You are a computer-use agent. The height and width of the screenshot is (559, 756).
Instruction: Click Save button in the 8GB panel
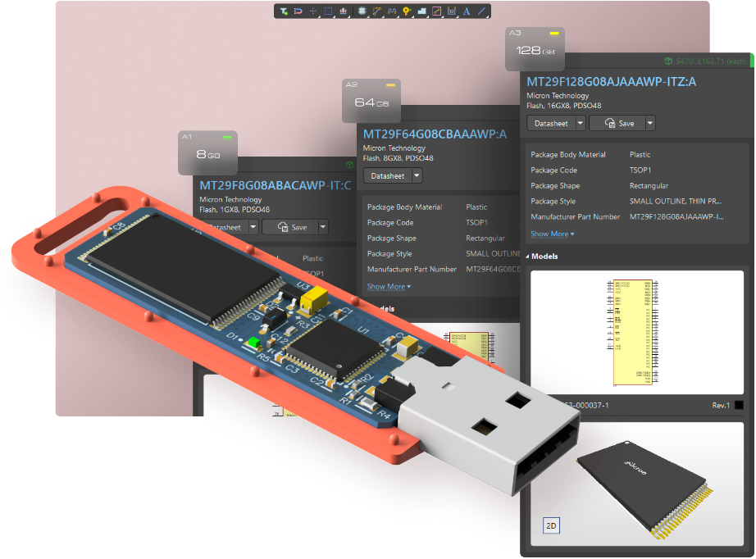(291, 227)
